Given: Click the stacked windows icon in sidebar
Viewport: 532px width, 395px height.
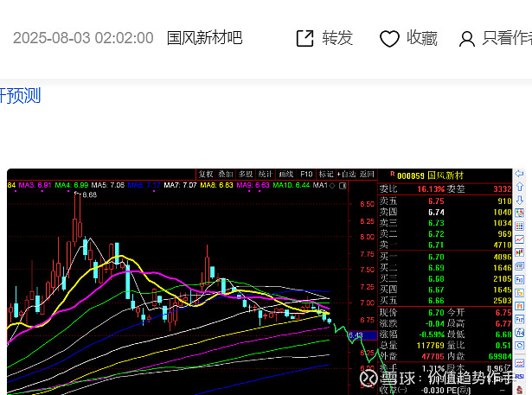Looking at the screenshot, I should pos(519,266).
